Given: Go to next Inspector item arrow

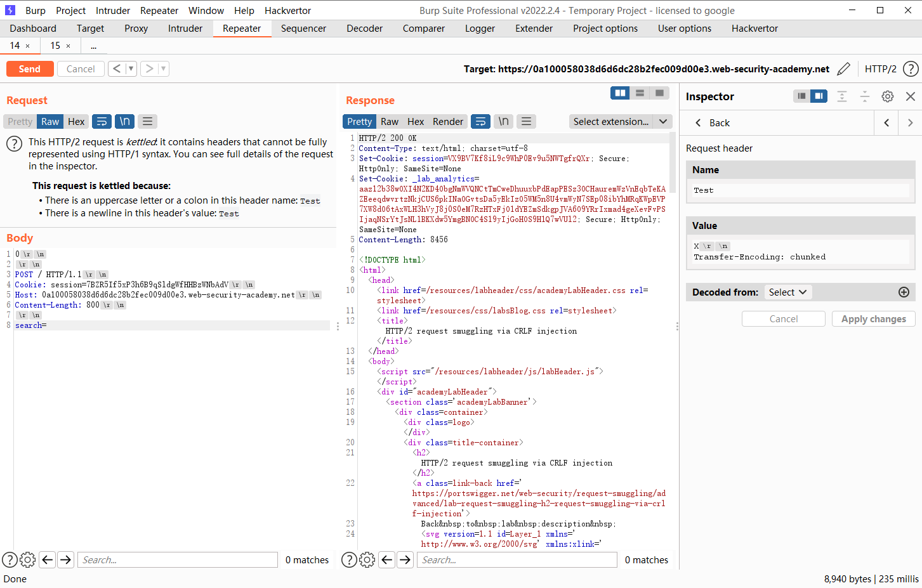Looking at the screenshot, I should coord(910,123).
